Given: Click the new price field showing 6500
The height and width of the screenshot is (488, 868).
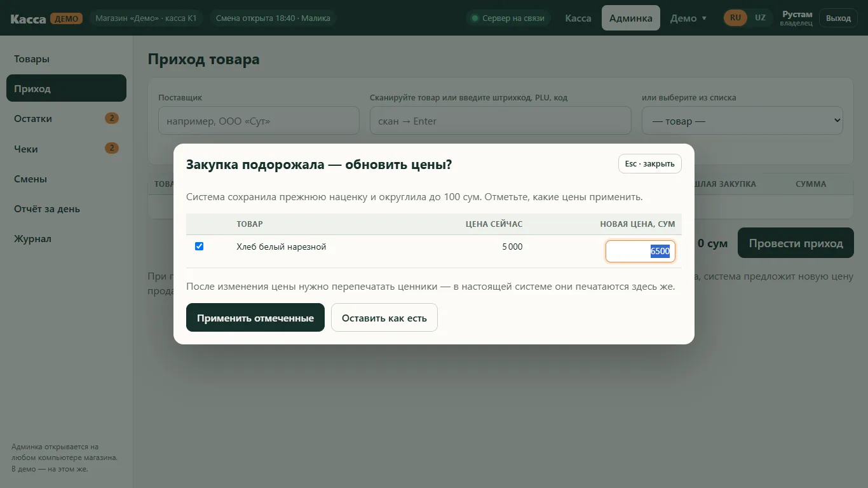Looking at the screenshot, I should point(640,251).
